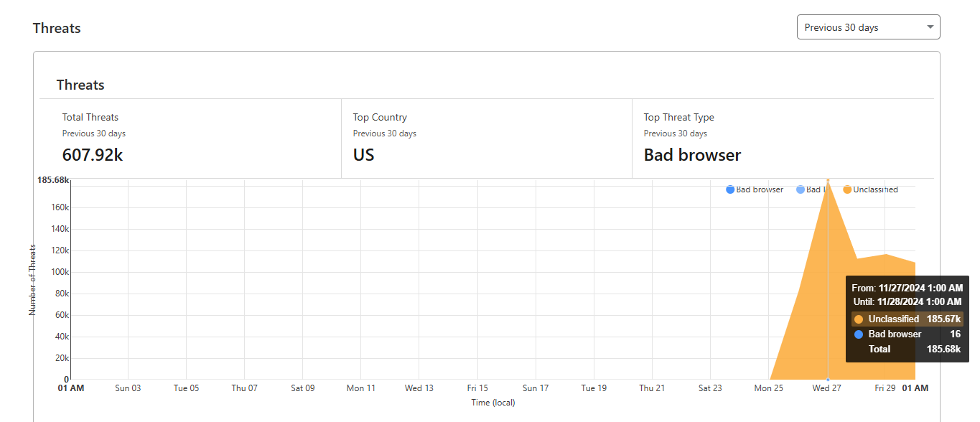
Task: Select the Top Country US summary card
Action: coord(487,139)
